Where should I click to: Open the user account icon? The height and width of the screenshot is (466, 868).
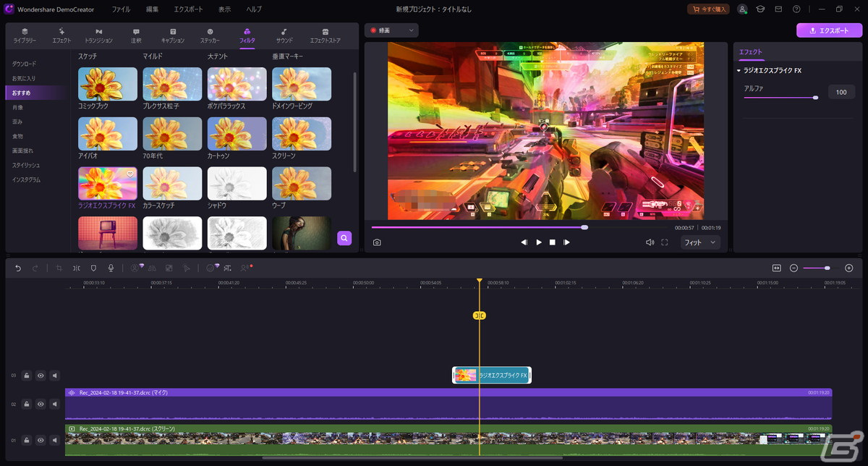pyautogui.click(x=743, y=9)
